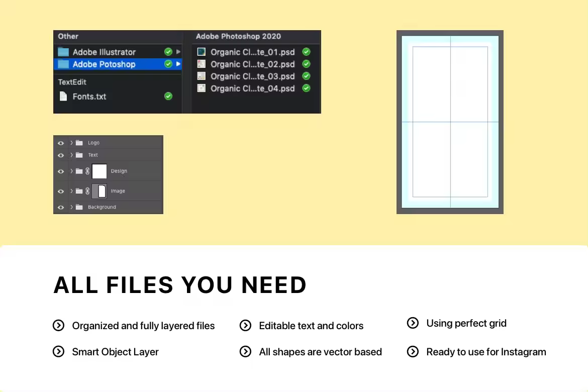Select the Design layer mask thumbnail
Screen dimensions: 588x392
pyautogui.click(x=100, y=171)
